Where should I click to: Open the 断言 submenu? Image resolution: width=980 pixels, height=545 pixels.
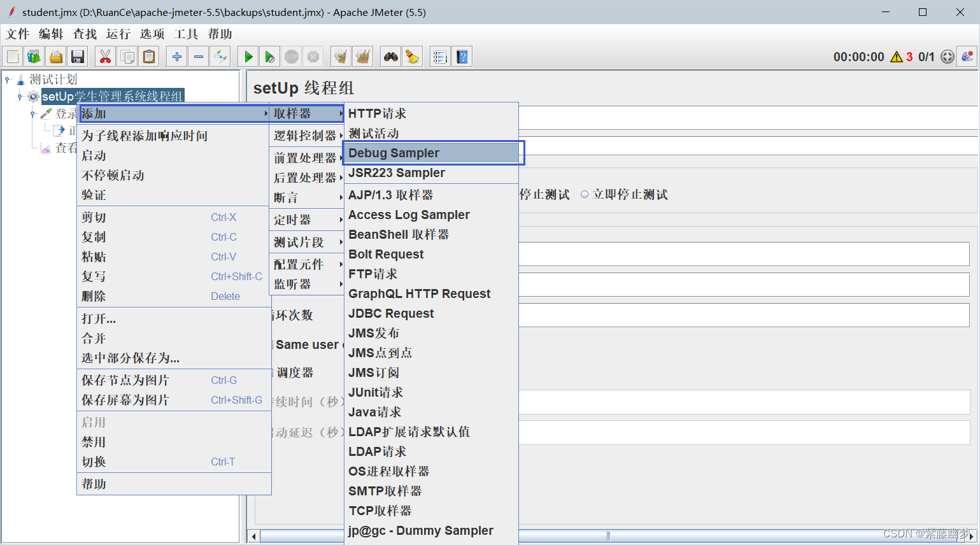pos(307,197)
